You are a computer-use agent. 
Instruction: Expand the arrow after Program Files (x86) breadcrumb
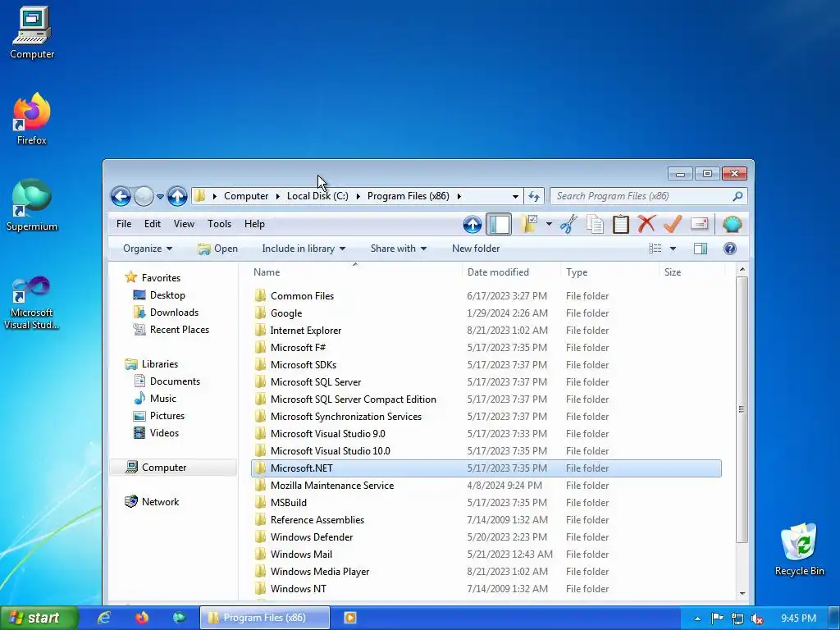click(459, 197)
